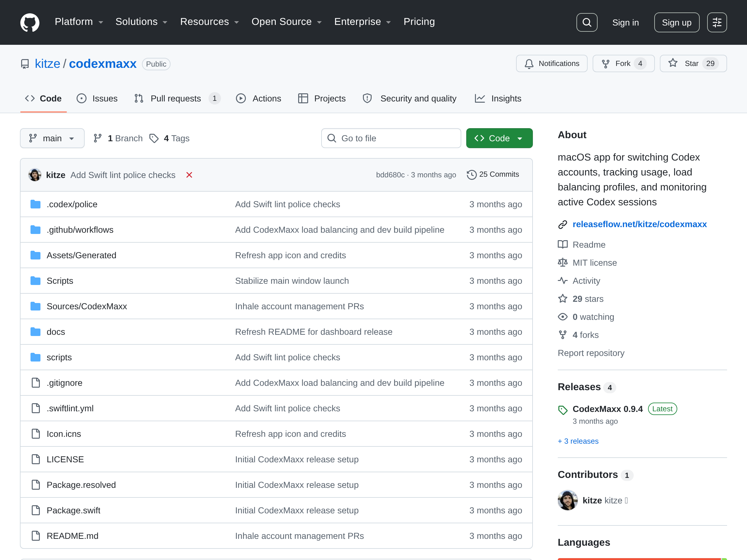747x560 pixels.
Task: Click the Sign up button
Action: 676,22
